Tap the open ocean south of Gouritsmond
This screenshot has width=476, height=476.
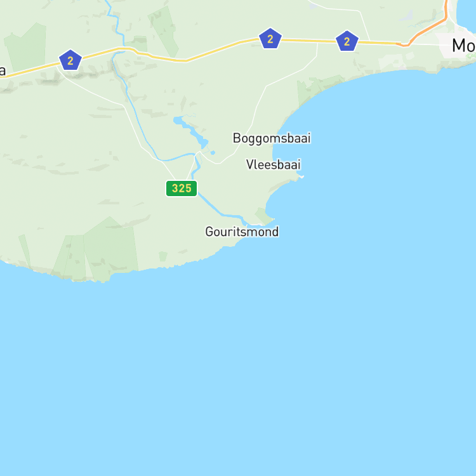pyautogui.click(x=243, y=349)
